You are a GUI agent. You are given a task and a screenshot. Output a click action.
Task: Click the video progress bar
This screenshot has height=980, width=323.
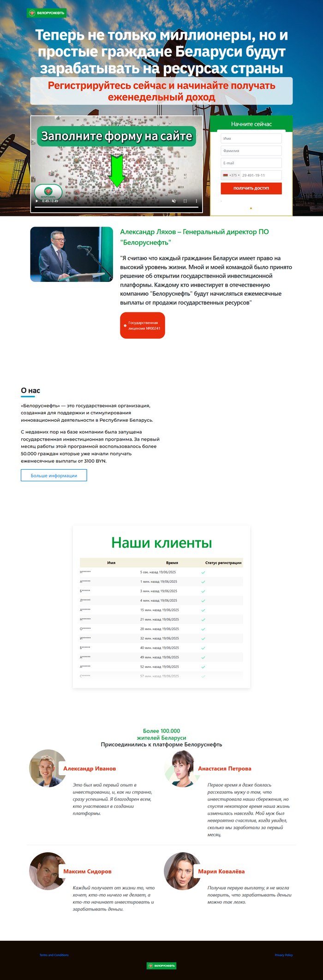[116, 207]
